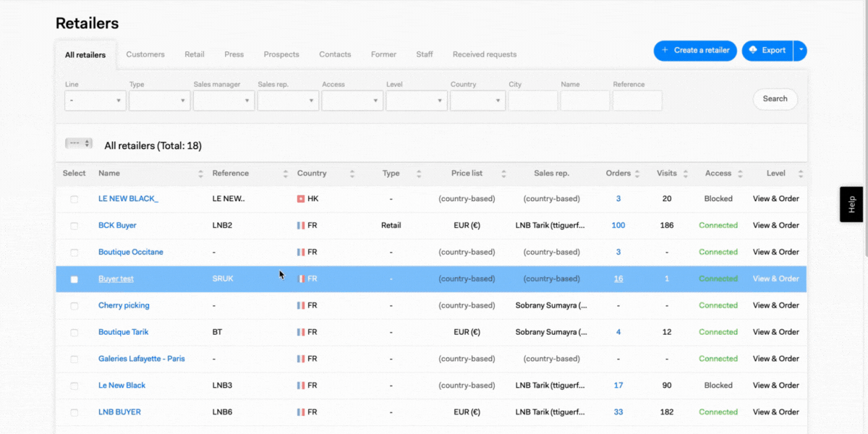868x434 pixels.
Task: Open the Press tab
Action: [234, 54]
